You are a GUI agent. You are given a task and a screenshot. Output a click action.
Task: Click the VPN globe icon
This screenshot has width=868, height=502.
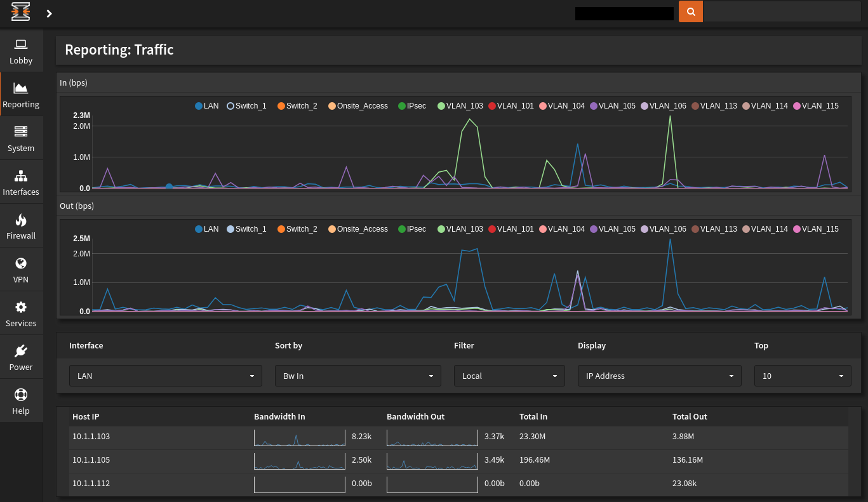click(21, 263)
